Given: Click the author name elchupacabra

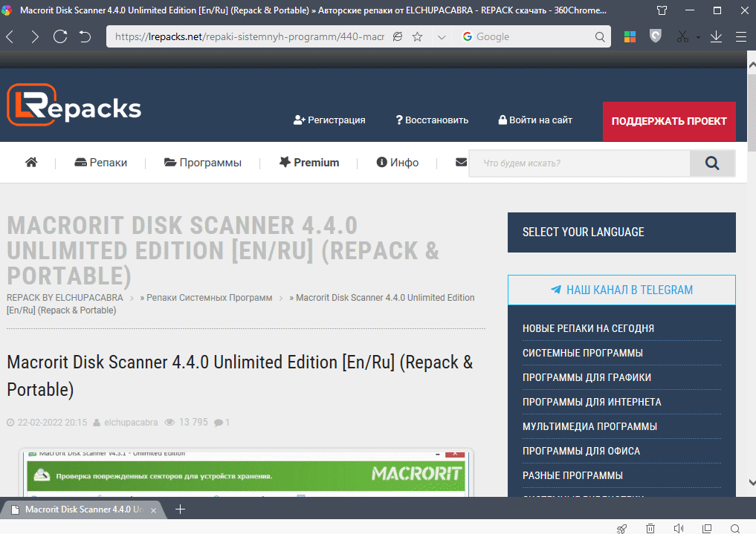Looking at the screenshot, I should click(131, 423).
